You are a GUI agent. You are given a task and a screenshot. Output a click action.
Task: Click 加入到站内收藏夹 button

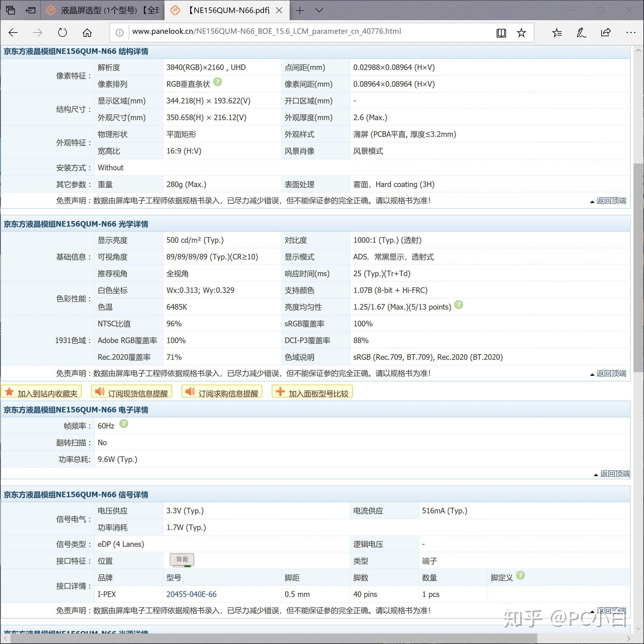[42, 392]
